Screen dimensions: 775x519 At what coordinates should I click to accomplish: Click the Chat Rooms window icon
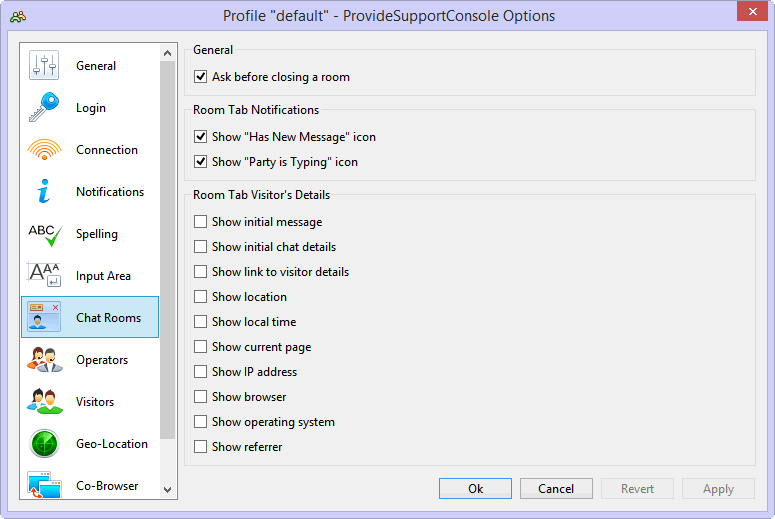44,316
